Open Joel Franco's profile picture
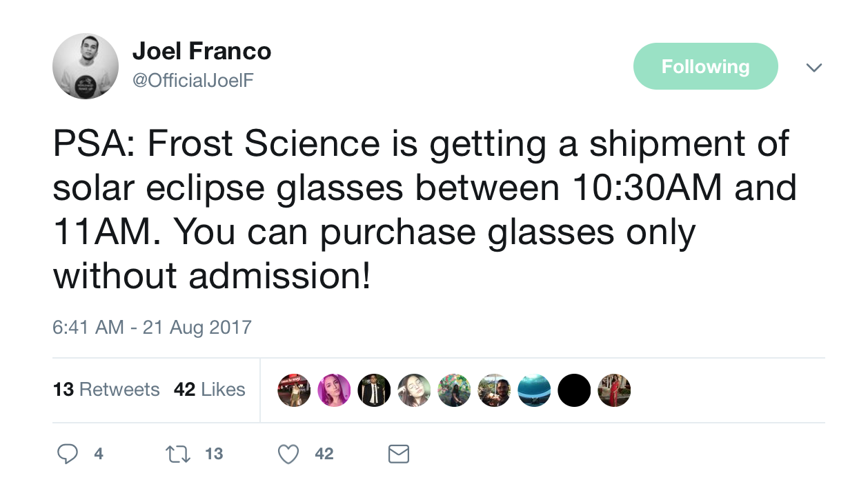 pyautogui.click(x=86, y=66)
